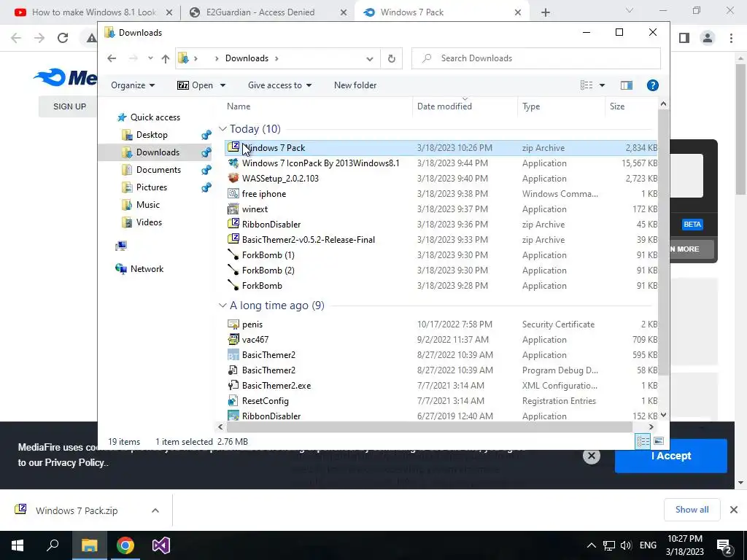Open the notification center icon

(x=724, y=545)
